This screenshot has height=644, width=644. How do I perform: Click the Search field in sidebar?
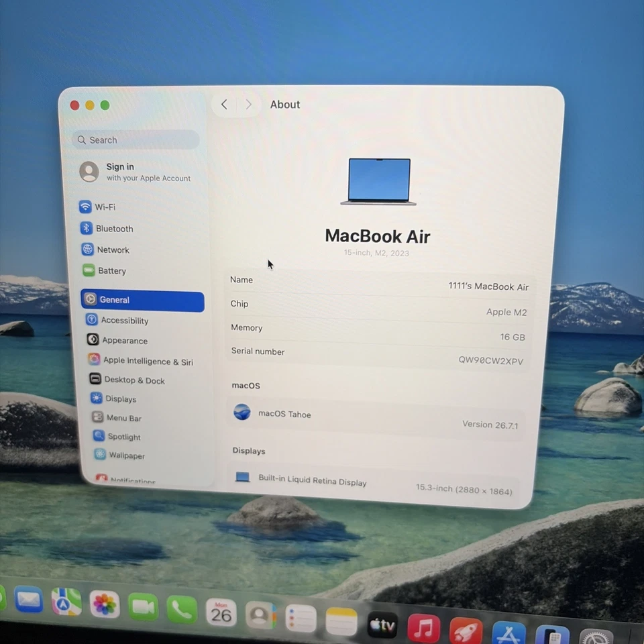[136, 140]
